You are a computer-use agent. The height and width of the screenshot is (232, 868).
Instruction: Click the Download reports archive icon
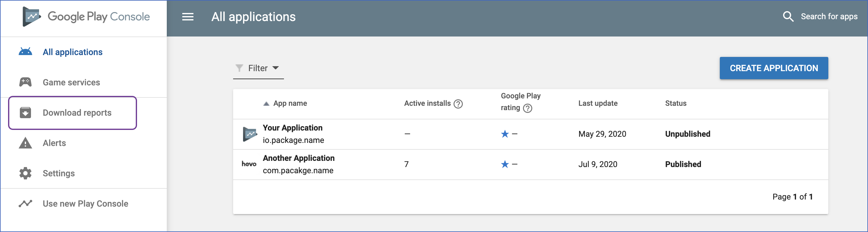pos(25,113)
